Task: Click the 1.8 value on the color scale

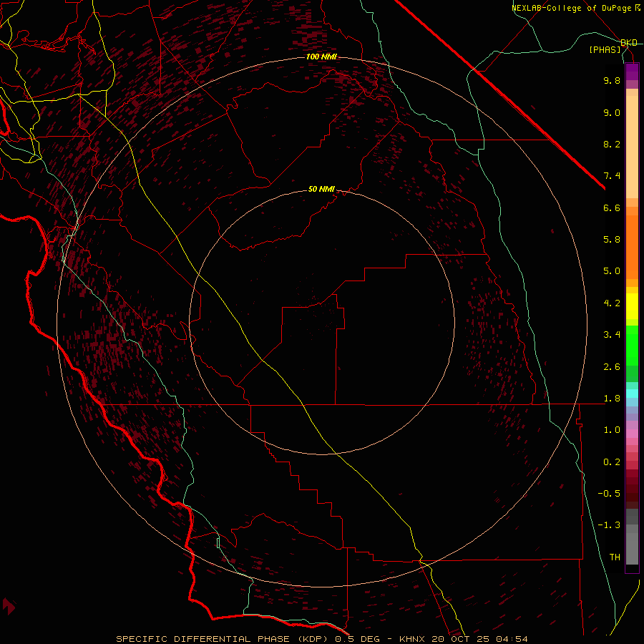Action: pyautogui.click(x=612, y=399)
